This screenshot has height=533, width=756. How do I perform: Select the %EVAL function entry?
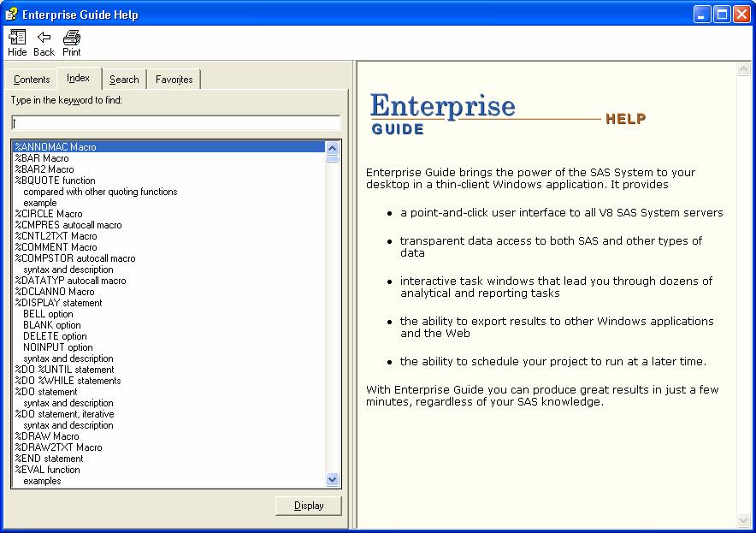[47, 470]
